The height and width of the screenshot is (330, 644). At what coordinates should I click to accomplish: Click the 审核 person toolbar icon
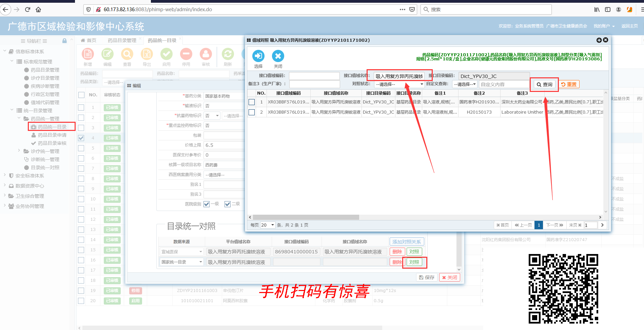pyautogui.click(x=206, y=54)
